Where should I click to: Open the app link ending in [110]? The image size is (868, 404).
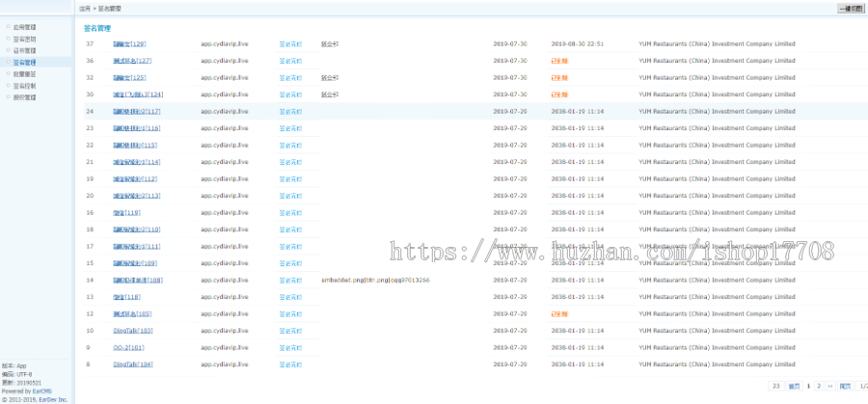137,229
